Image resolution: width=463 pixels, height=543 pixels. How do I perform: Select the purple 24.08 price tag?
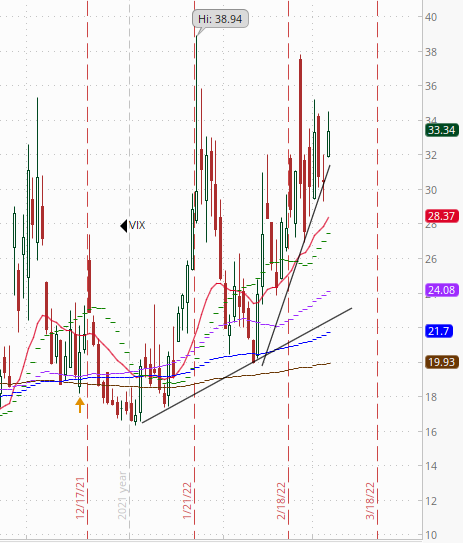click(x=442, y=290)
